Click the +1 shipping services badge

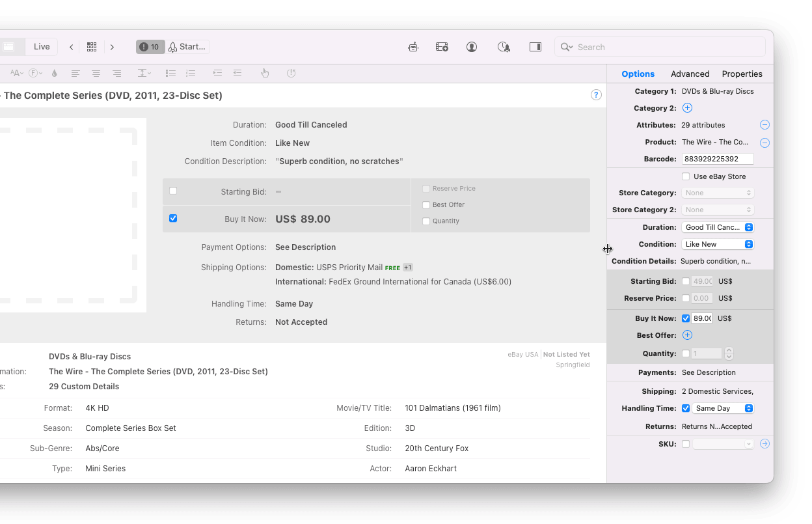click(408, 268)
